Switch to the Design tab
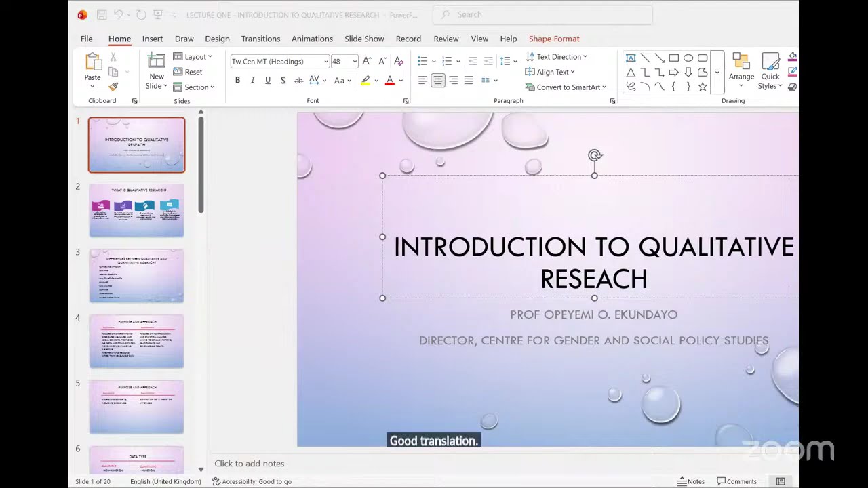The image size is (868, 488). [x=217, y=39]
